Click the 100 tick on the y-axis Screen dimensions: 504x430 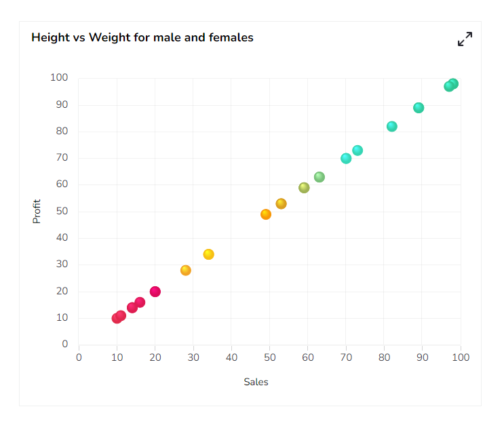pyautogui.click(x=59, y=78)
